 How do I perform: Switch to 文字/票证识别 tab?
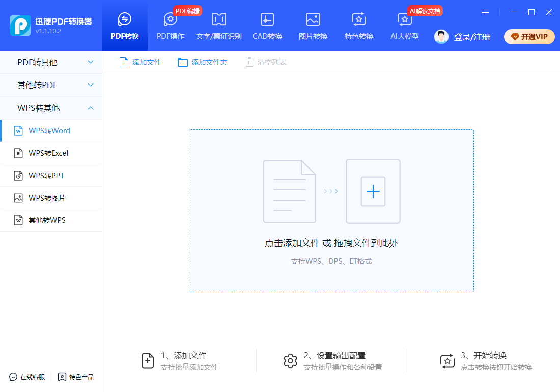coord(218,25)
